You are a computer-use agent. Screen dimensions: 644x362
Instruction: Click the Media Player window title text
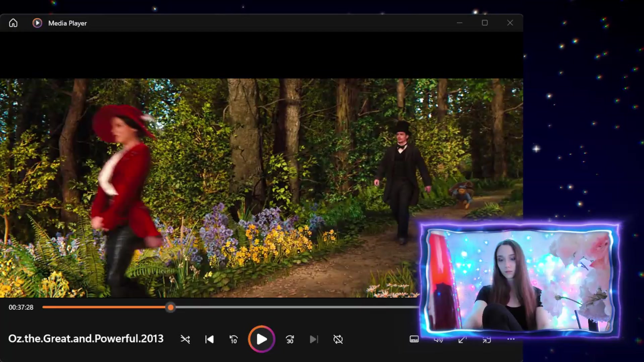coord(67,23)
